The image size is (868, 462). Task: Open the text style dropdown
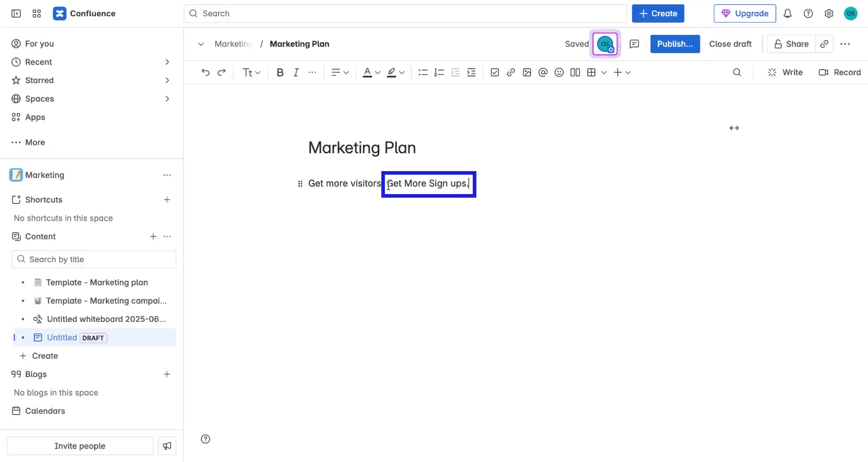point(251,72)
